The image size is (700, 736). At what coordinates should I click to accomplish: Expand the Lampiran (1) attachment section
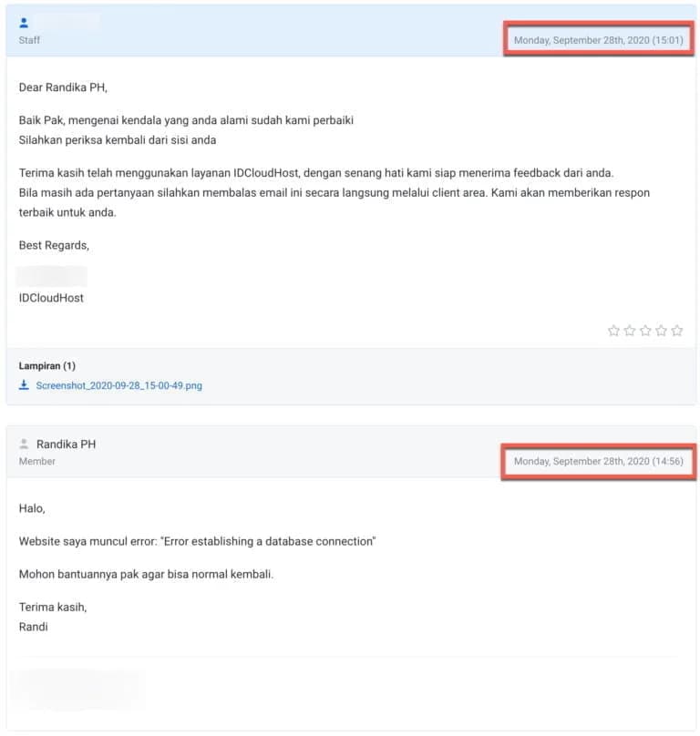click(x=48, y=365)
